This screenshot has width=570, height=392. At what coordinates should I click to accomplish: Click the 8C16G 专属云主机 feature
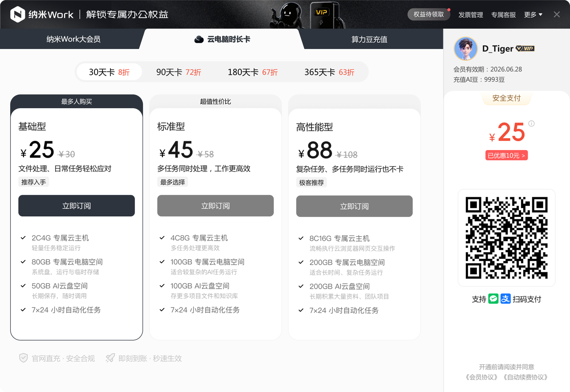[x=339, y=238]
